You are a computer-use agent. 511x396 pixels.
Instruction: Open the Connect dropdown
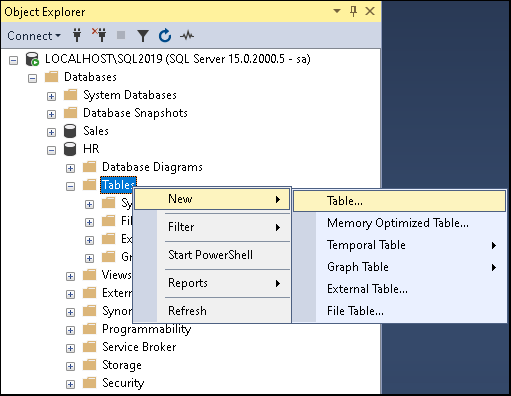pos(34,36)
